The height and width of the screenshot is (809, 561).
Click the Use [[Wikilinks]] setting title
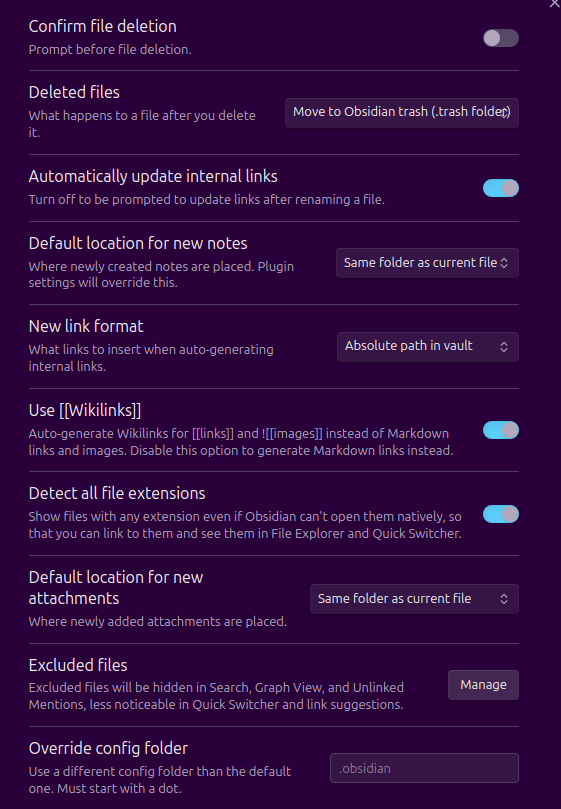click(85, 410)
